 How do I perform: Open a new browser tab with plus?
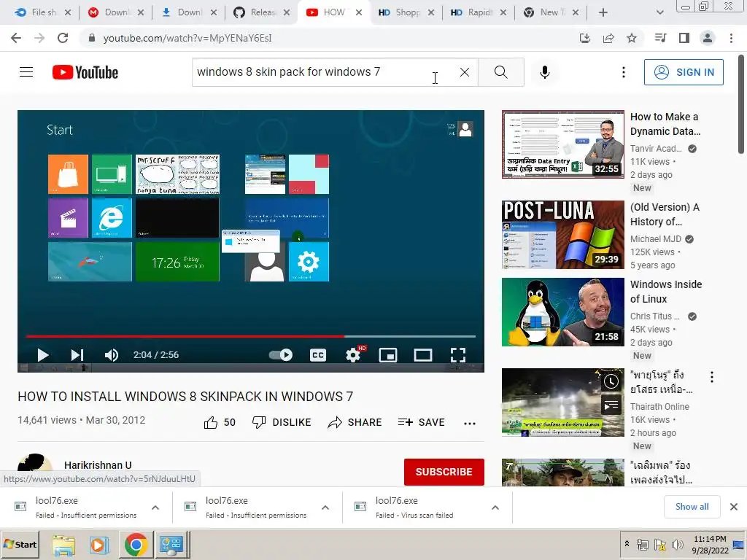[603, 12]
